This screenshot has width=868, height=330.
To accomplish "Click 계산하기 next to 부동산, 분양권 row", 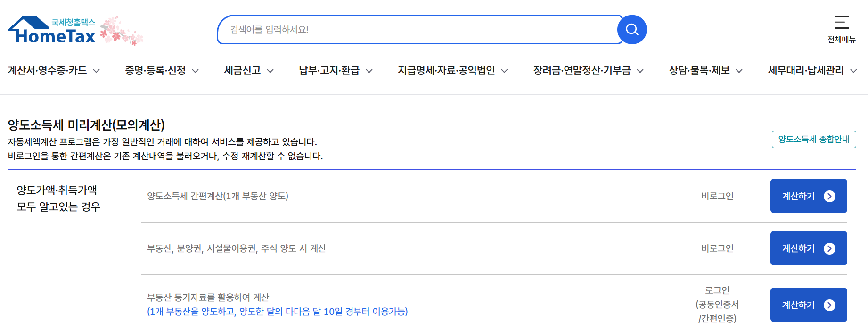I will pos(809,248).
